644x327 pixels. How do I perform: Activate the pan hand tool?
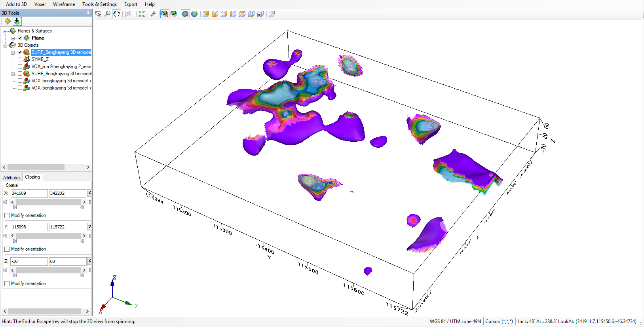[x=116, y=14]
